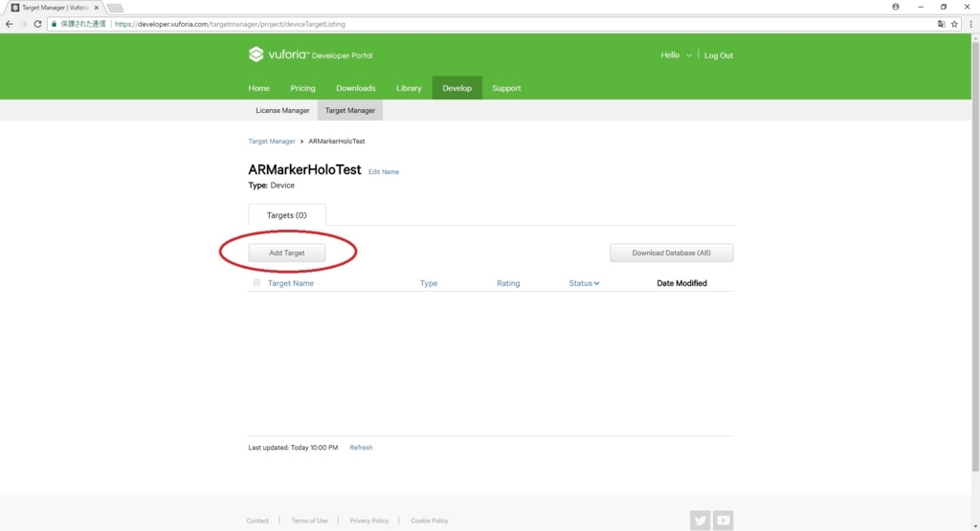Open the Cookie Policy footer link
Image resolution: width=980 pixels, height=531 pixels.
pyautogui.click(x=429, y=520)
